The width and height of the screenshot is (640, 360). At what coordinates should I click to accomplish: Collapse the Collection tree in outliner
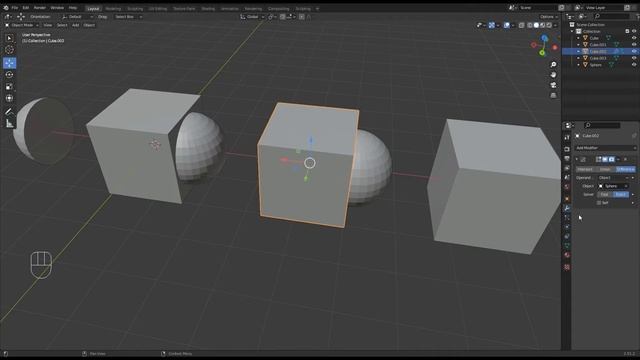pos(572,31)
